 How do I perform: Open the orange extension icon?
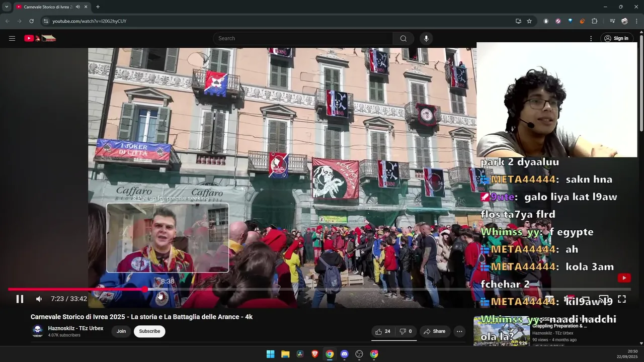pos(582,21)
